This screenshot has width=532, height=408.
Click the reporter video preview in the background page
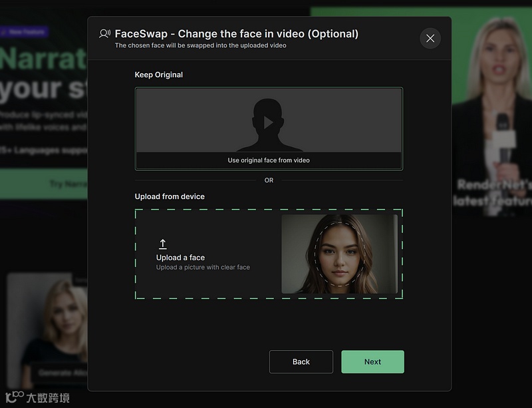[491, 112]
